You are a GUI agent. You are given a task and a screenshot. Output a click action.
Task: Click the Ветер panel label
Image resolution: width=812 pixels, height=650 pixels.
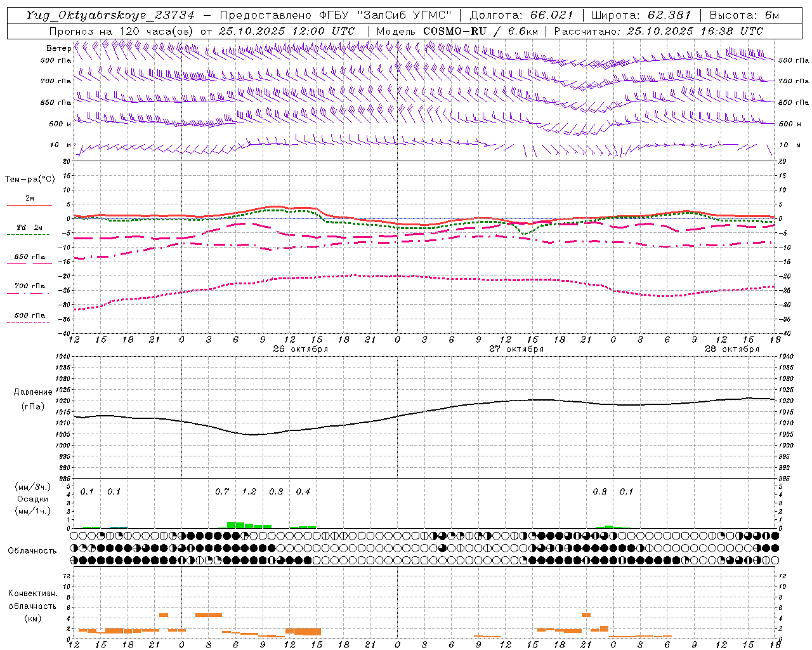click(x=58, y=48)
